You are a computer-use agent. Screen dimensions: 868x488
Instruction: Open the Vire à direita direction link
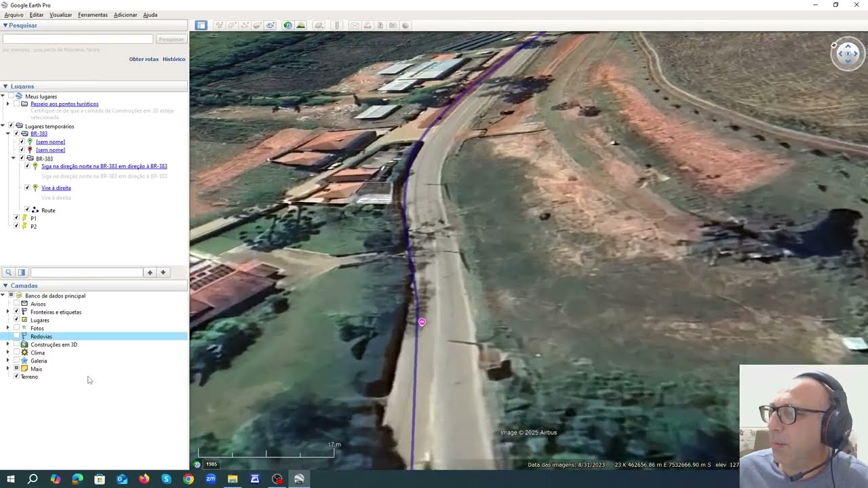coord(56,188)
